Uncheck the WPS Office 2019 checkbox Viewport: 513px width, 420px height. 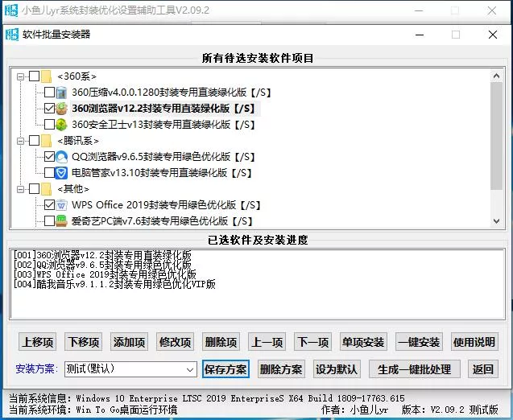[49, 205]
